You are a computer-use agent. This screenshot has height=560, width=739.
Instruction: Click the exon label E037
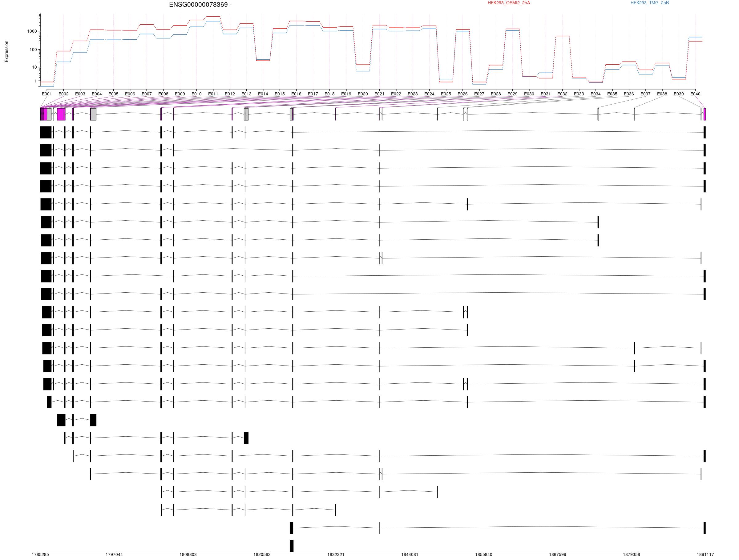[x=645, y=94]
